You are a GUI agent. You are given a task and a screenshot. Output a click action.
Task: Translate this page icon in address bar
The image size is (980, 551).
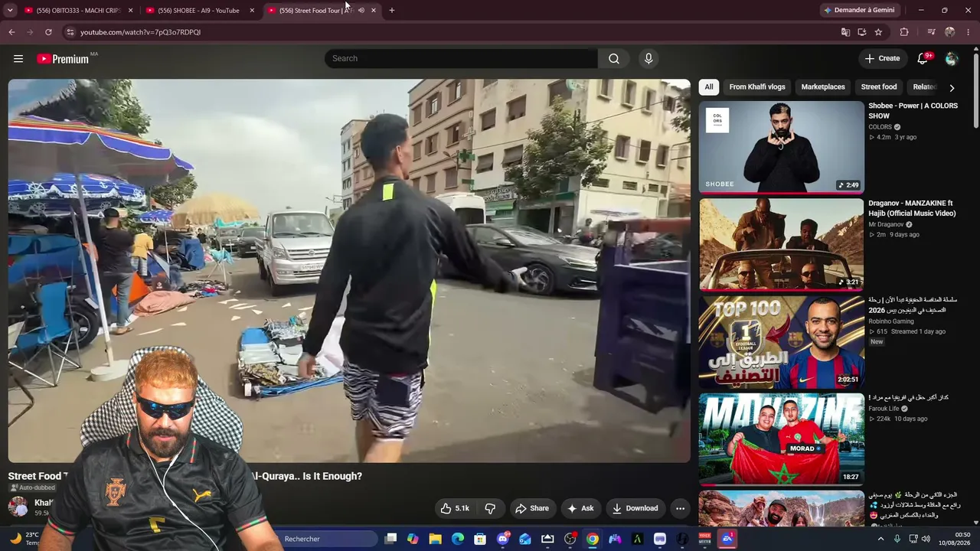pyautogui.click(x=845, y=32)
